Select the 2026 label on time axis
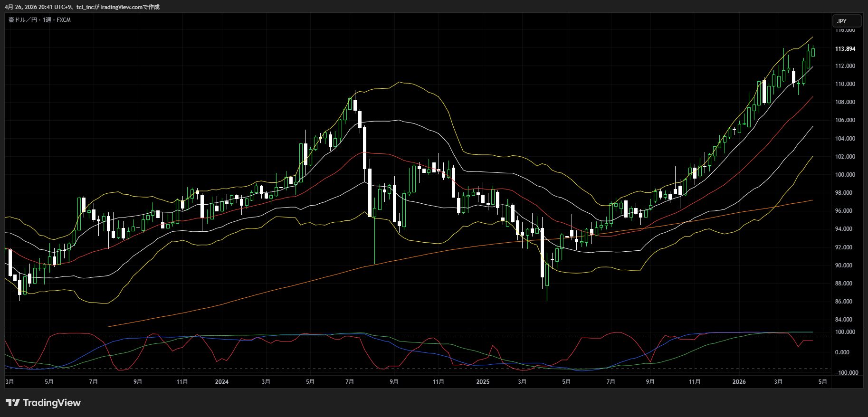This screenshot has width=868, height=417. (x=739, y=382)
